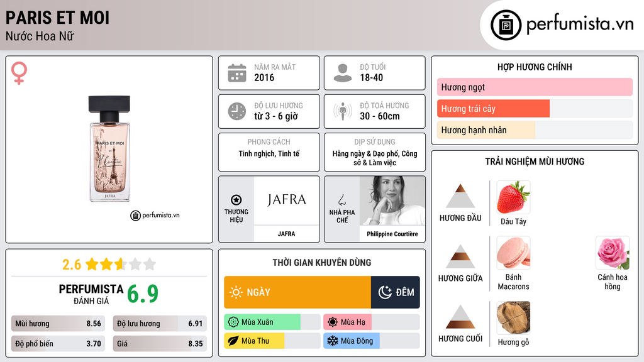Click the Độ lưu hương 6.91 score bar
The height and width of the screenshot is (362, 644).
pyautogui.click(x=160, y=324)
